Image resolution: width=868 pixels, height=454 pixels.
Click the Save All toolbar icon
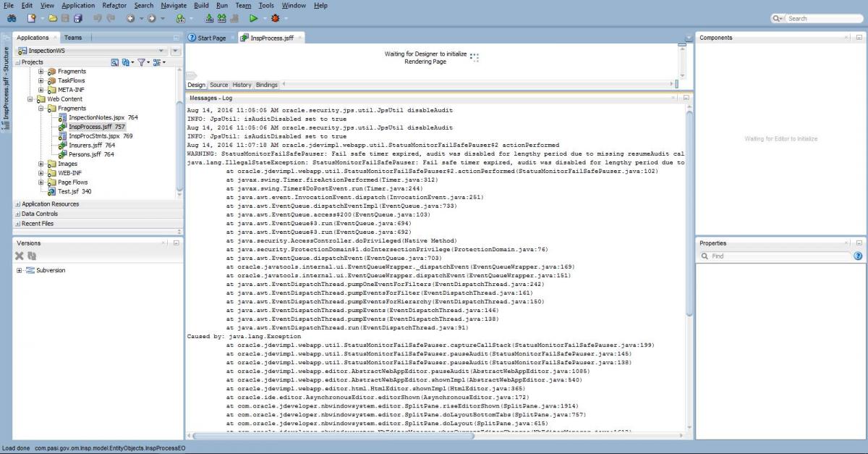point(78,18)
